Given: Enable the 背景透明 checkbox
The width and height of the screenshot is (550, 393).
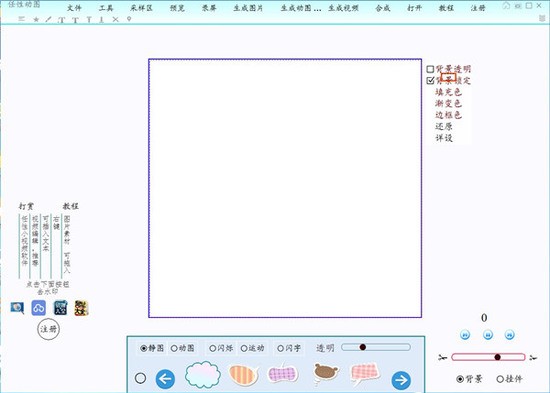Looking at the screenshot, I should tap(430, 69).
